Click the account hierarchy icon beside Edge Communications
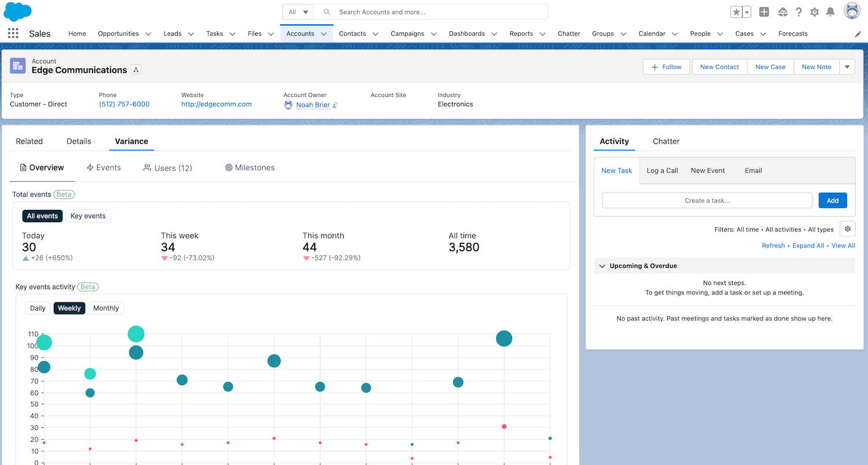 click(x=136, y=70)
